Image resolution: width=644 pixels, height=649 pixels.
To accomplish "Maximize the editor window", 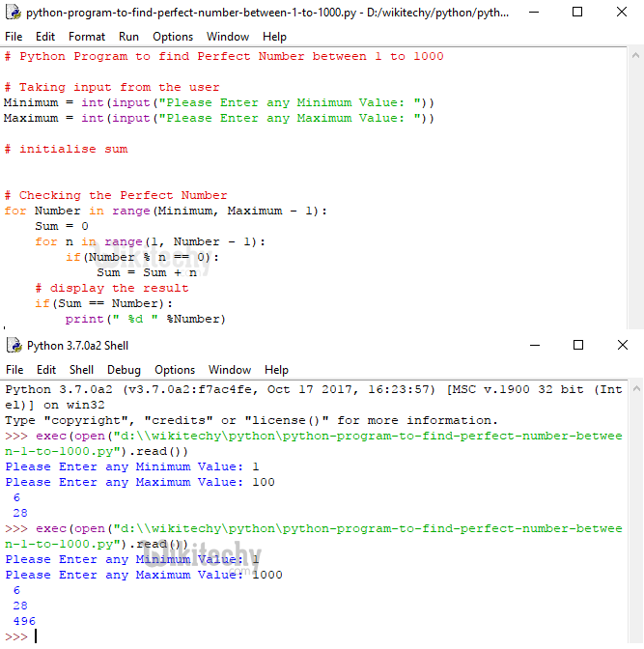I will tap(577, 13).
